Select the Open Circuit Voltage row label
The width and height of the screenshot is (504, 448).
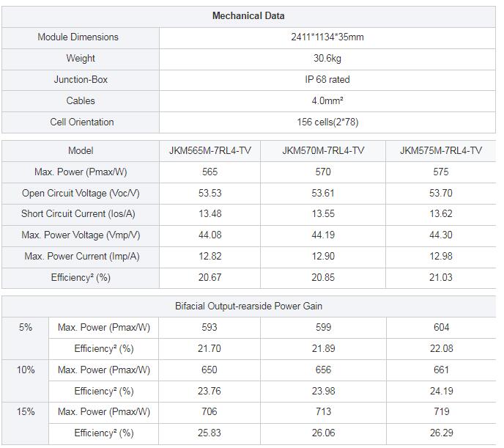(x=81, y=193)
